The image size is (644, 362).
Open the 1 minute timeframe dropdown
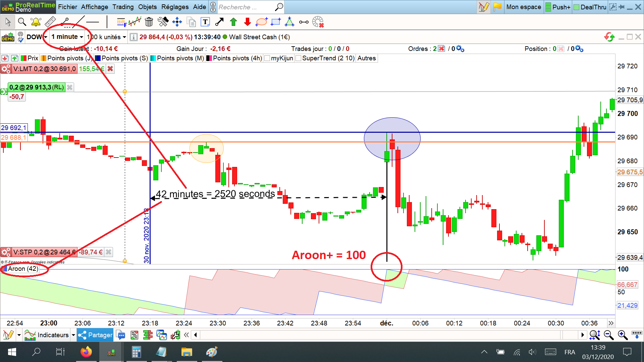(x=67, y=37)
